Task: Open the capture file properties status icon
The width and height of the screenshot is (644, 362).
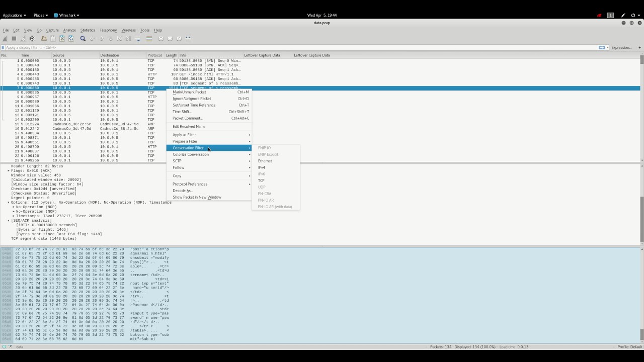Action: click(11, 346)
